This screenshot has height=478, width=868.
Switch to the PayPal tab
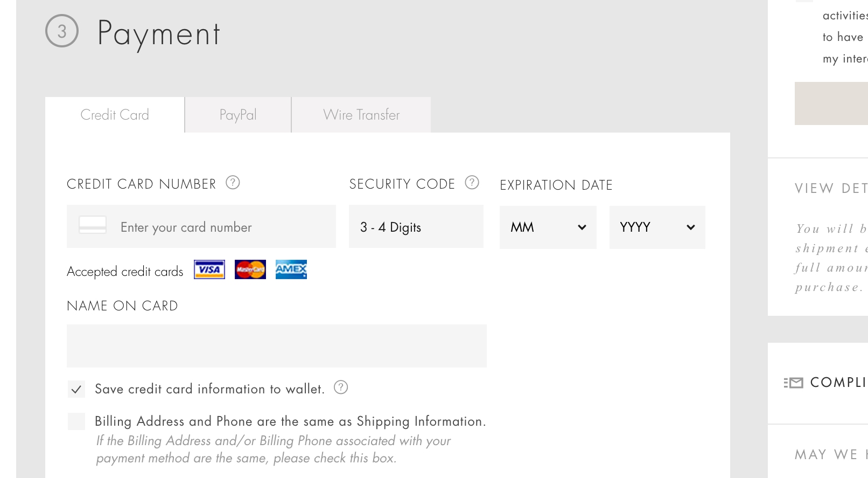[x=237, y=114]
